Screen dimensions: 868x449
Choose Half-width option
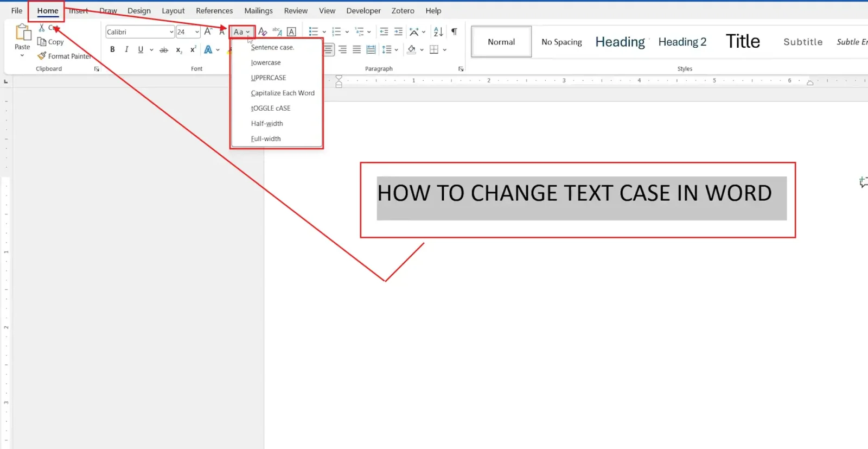277,123
